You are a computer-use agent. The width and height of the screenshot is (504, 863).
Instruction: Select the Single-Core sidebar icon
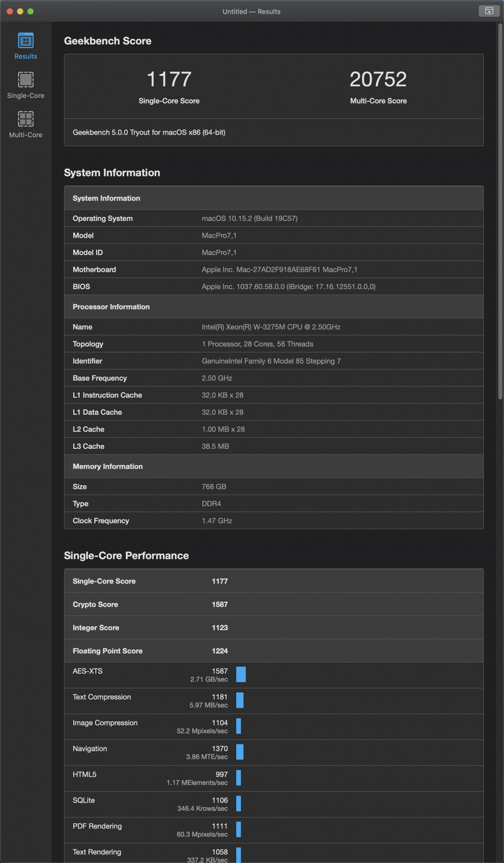point(25,80)
